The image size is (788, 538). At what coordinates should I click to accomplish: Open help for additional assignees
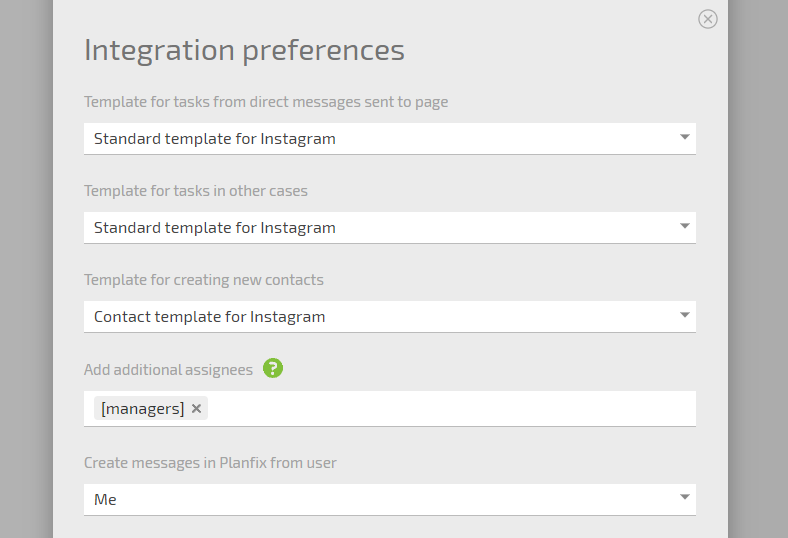point(273,368)
